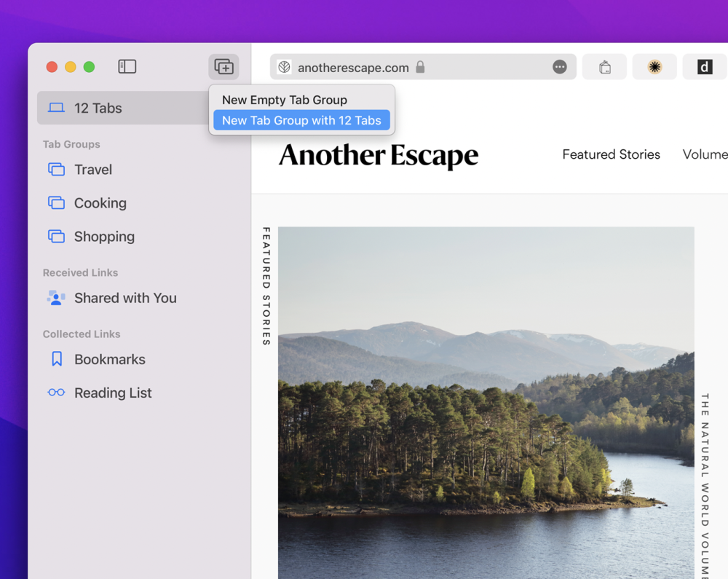This screenshot has height=579, width=728.
Task: Select the 12 Tabs row in the sidebar
Action: tap(123, 108)
